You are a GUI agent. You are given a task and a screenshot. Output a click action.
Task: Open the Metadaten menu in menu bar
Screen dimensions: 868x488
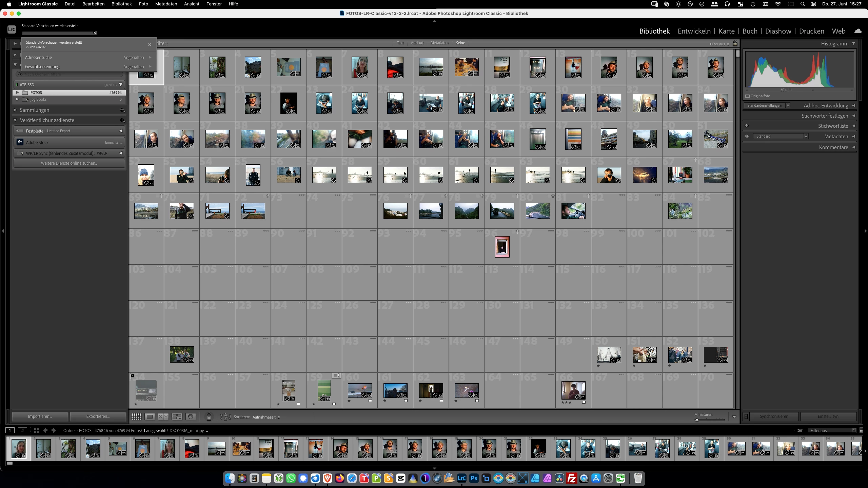pyautogui.click(x=166, y=4)
